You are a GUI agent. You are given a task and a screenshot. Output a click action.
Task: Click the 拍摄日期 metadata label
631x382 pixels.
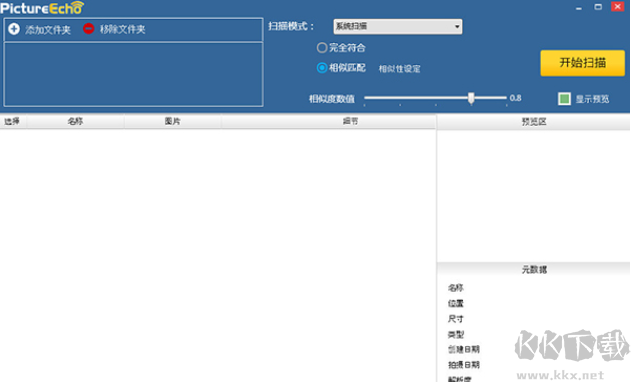[464, 365]
